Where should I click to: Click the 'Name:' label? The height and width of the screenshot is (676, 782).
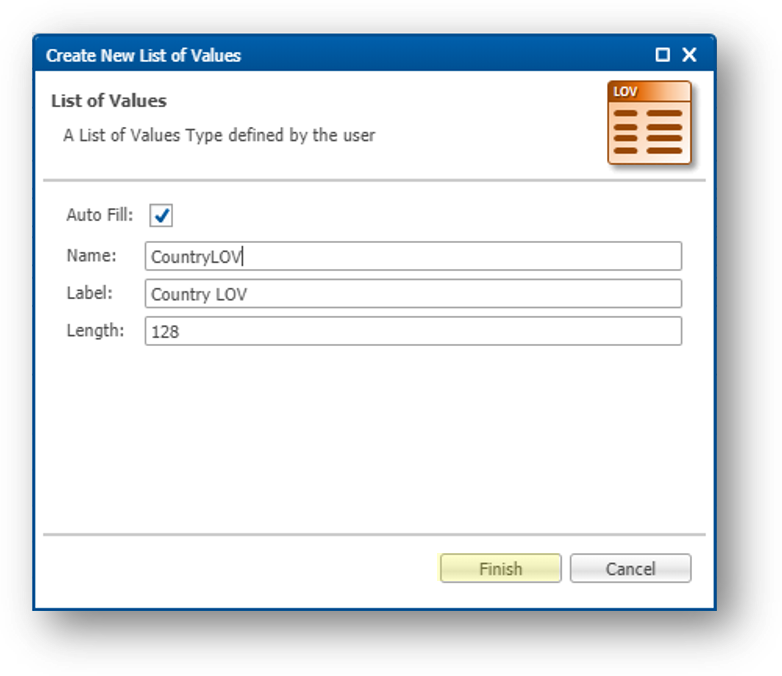pos(91,255)
